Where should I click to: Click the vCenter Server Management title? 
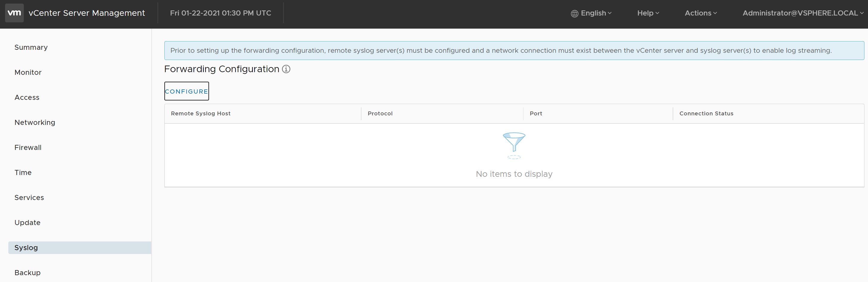coord(87,13)
